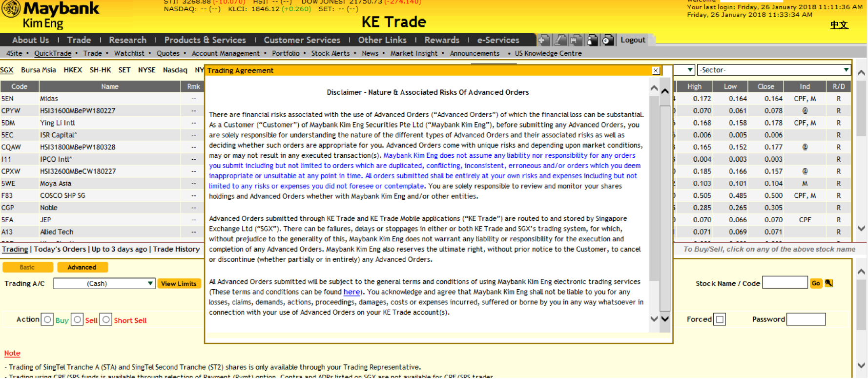Click the agreement text inner scrollbar thumb
The image size is (868, 382).
654,188
